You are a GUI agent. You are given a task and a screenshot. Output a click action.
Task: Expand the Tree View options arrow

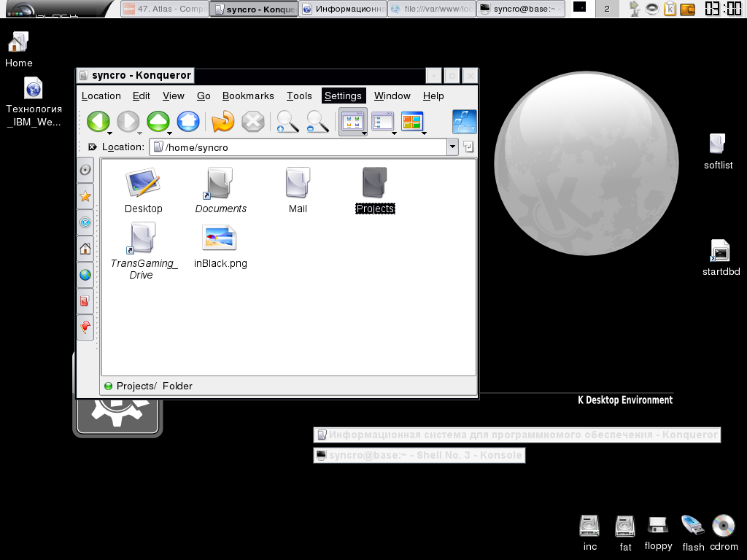coord(394,133)
